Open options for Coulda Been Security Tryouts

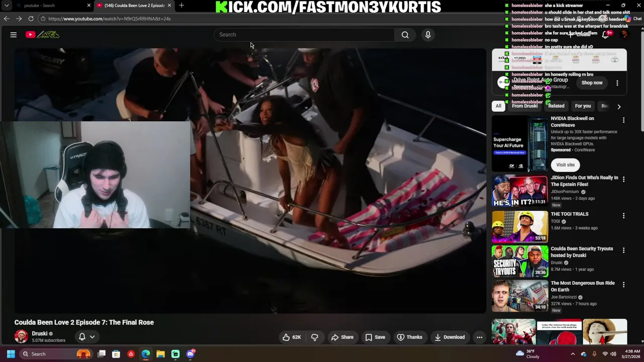tap(623, 250)
